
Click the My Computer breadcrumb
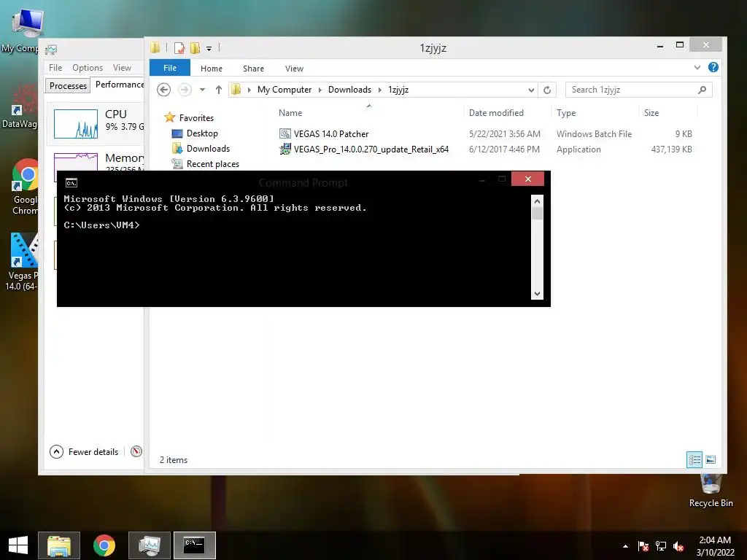(285, 90)
